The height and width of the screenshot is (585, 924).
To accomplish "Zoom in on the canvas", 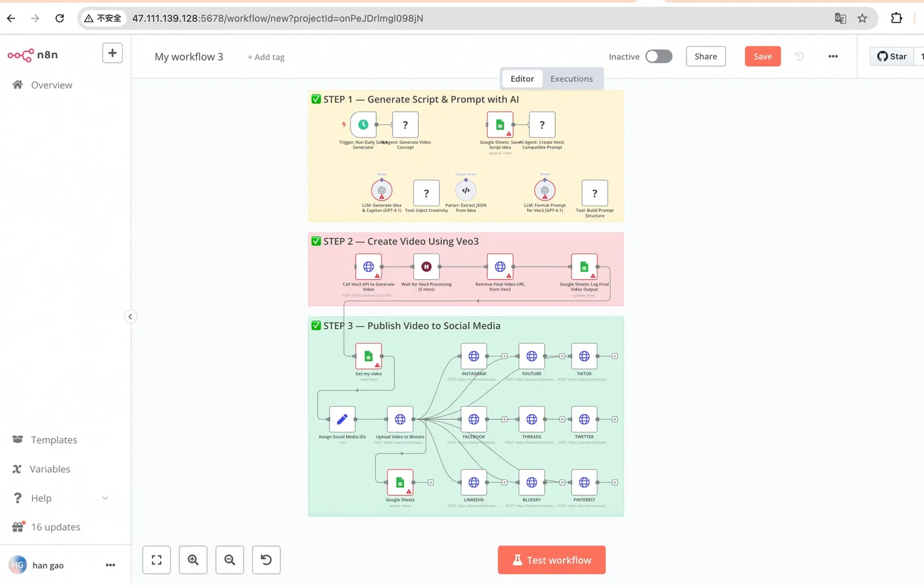I will (x=193, y=560).
